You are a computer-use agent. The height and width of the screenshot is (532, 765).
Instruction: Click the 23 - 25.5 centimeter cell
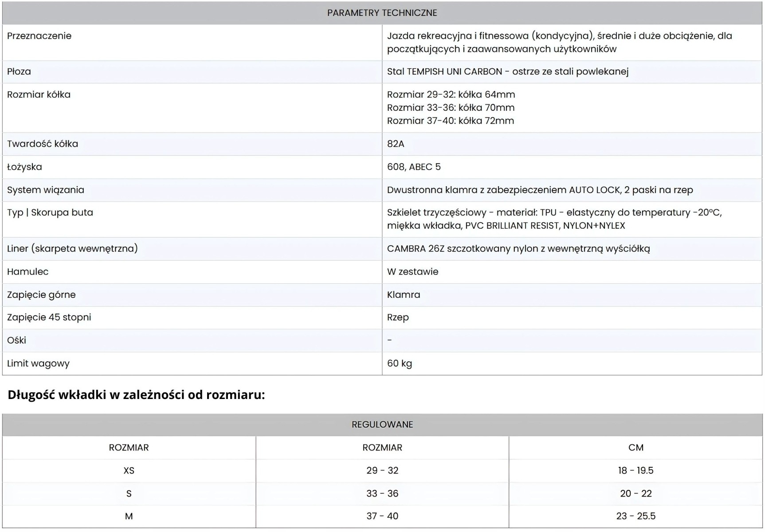coord(636,516)
